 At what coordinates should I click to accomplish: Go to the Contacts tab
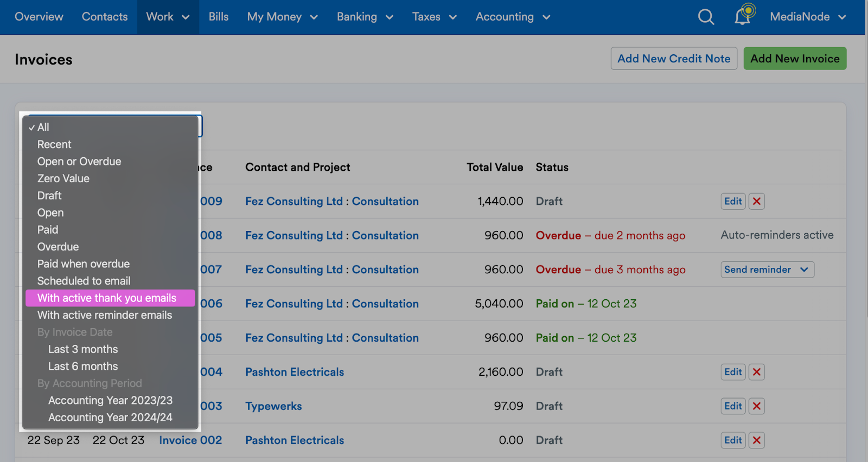coord(105,17)
